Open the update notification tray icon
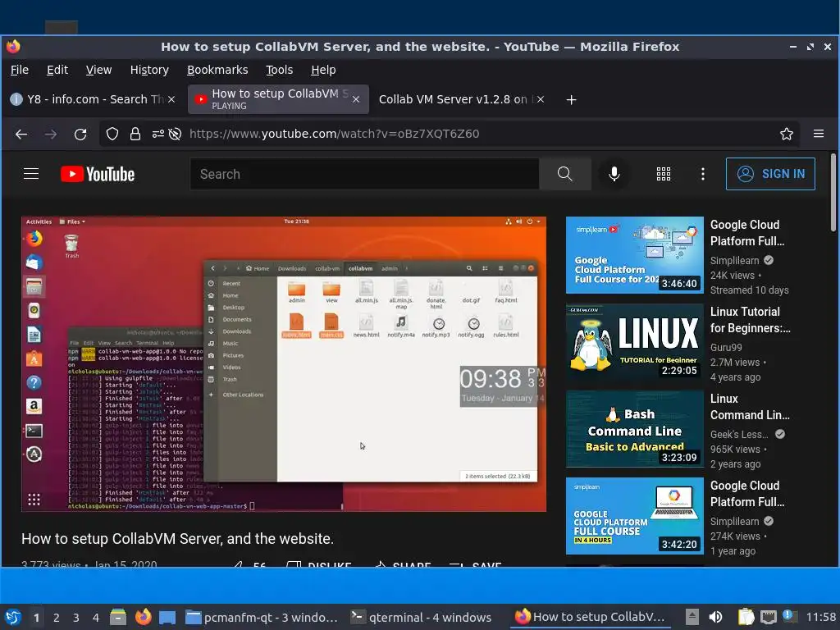Image resolution: width=840 pixels, height=630 pixels. point(789,616)
